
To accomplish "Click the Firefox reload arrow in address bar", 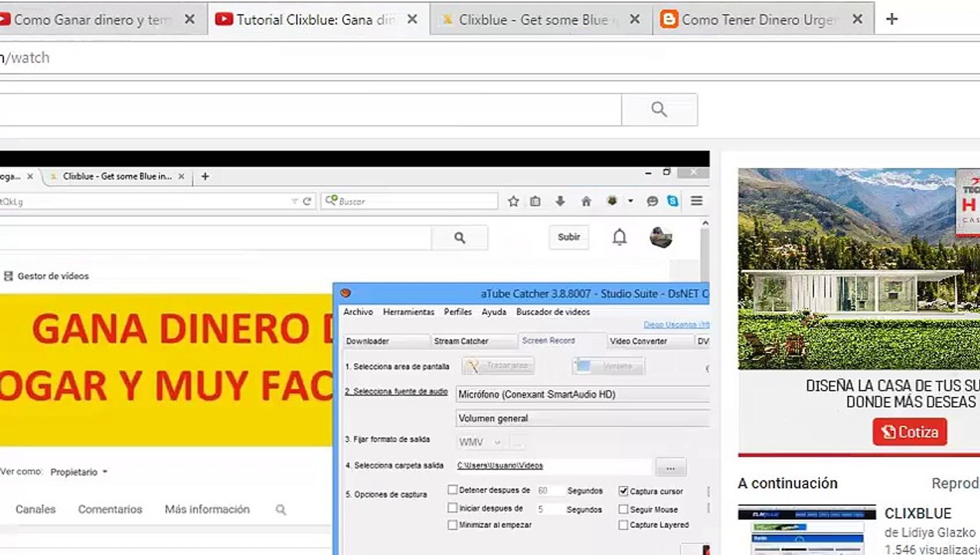I will point(307,201).
